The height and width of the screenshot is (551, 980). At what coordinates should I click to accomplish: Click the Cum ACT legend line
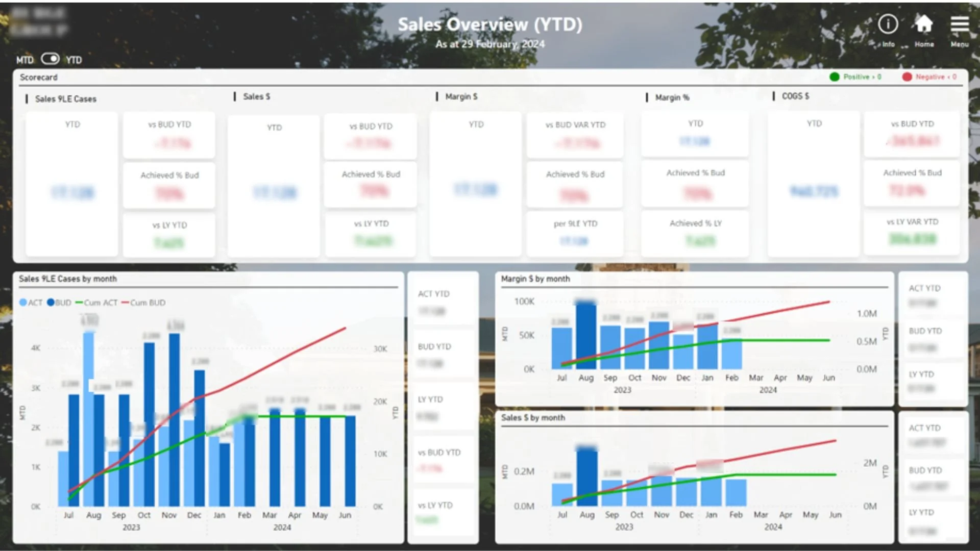(79, 303)
